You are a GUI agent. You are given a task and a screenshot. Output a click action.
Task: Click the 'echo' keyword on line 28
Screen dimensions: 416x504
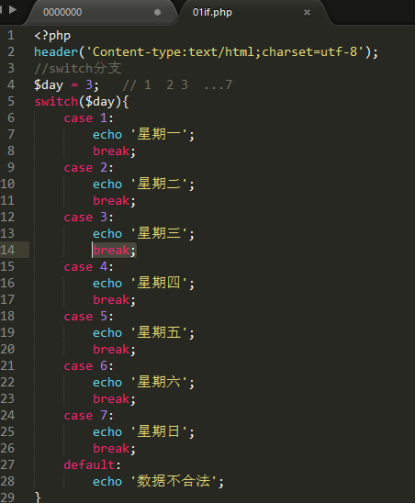(107, 481)
